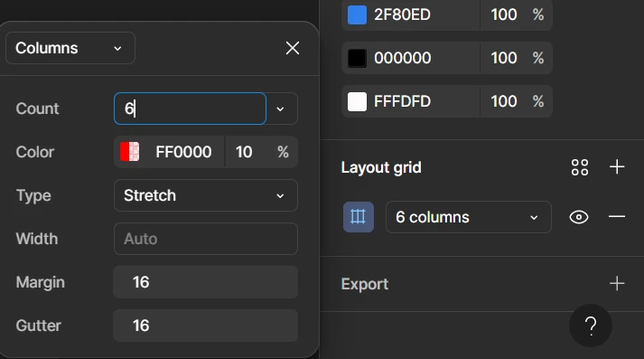This screenshot has height=359, width=644.
Task: Toggle visibility of 6 columns grid
Action: coord(579,217)
